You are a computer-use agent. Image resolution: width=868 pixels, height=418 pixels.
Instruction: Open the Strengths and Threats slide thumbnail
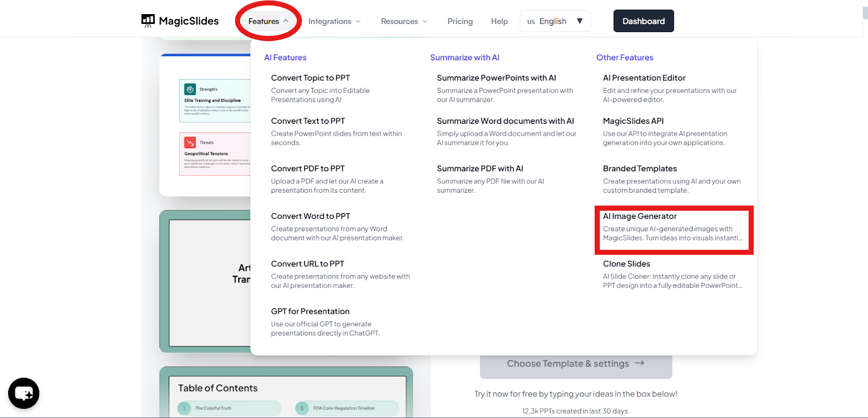(x=205, y=125)
